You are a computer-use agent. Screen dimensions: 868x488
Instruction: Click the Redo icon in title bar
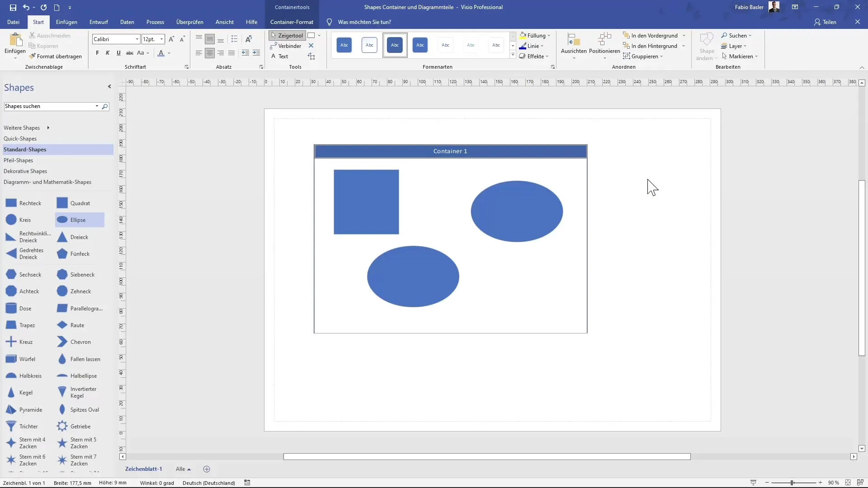pos(43,7)
